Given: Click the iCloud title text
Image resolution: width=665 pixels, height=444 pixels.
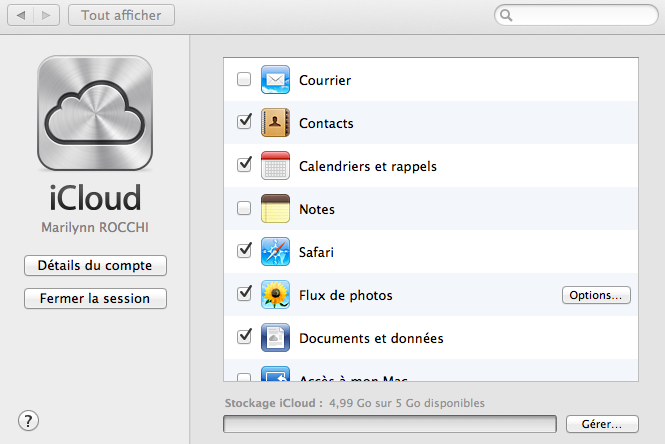Looking at the screenshot, I should click(95, 198).
